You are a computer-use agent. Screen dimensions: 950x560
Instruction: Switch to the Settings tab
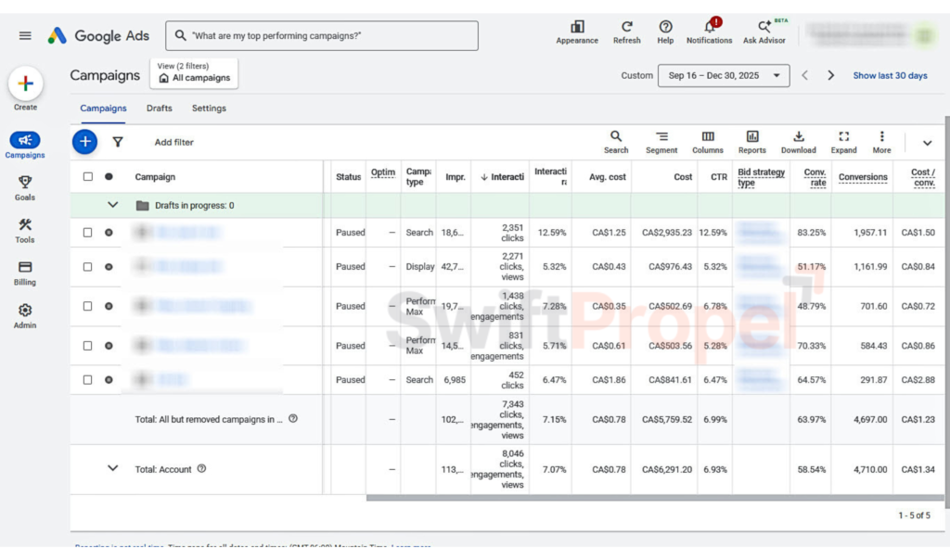[x=209, y=108]
